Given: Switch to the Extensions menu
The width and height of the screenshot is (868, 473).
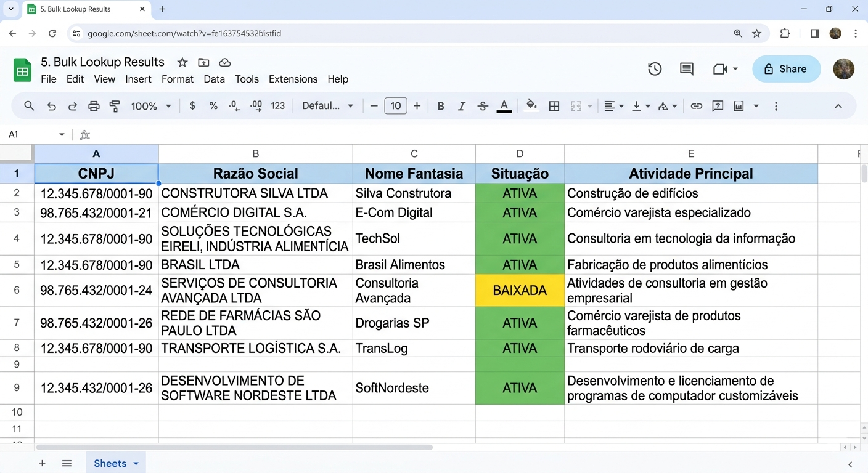Looking at the screenshot, I should [x=293, y=79].
